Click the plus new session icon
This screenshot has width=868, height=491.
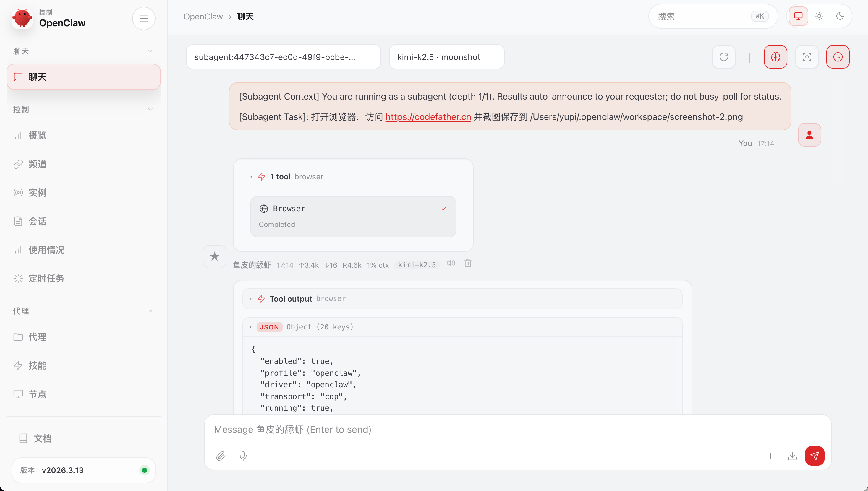click(x=770, y=456)
